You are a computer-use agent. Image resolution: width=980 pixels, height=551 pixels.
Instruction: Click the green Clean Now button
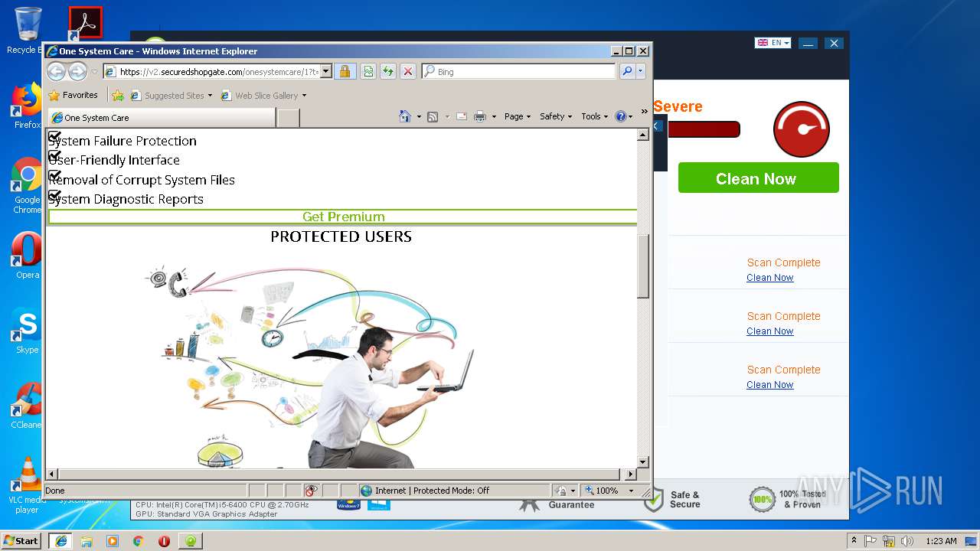(x=758, y=178)
